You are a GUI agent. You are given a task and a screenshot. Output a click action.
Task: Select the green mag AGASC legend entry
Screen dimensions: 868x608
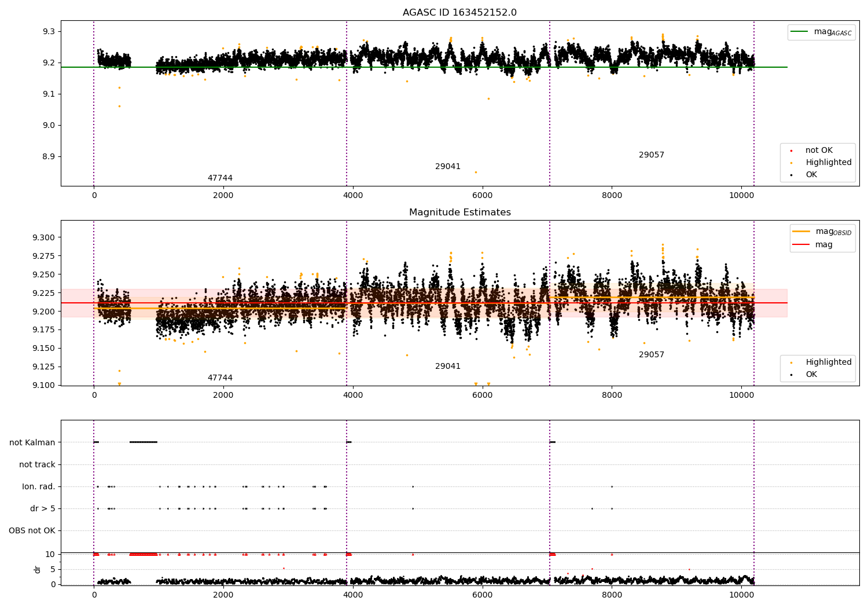pyautogui.click(x=821, y=32)
